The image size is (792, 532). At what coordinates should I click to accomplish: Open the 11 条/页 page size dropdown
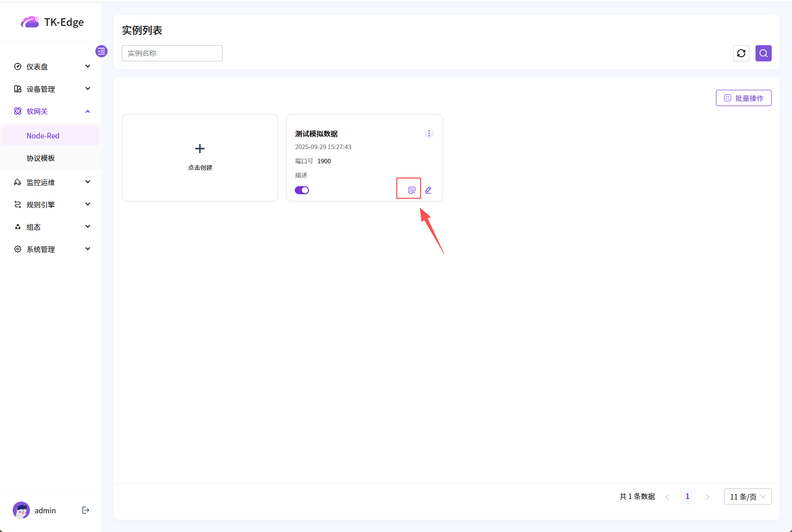coord(747,496)
